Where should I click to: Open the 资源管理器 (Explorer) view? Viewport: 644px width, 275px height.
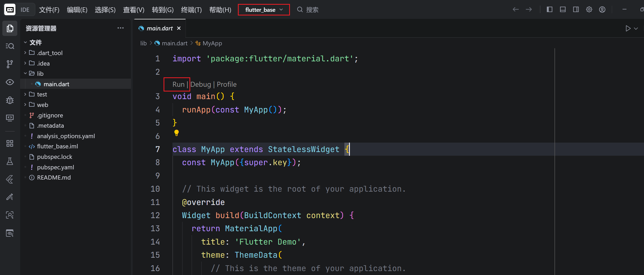pyautogui.click(x=10, y=28)
